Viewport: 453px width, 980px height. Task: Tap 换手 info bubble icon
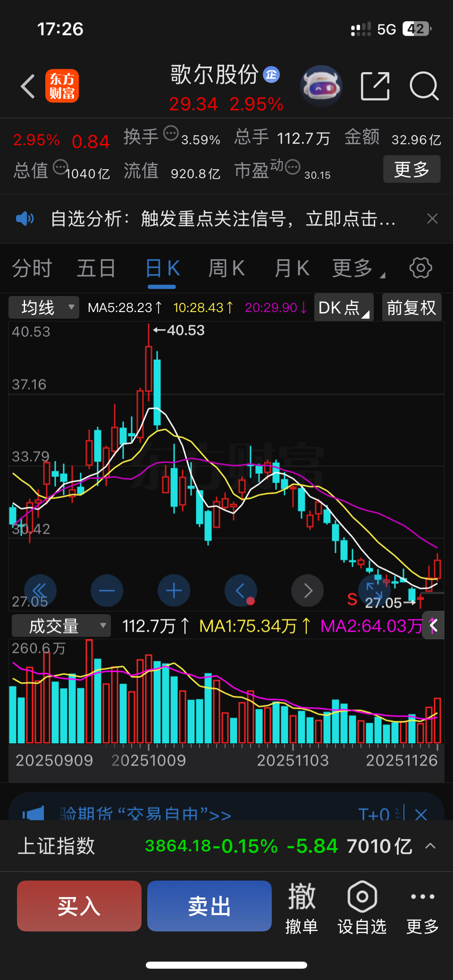click(171, 133)
